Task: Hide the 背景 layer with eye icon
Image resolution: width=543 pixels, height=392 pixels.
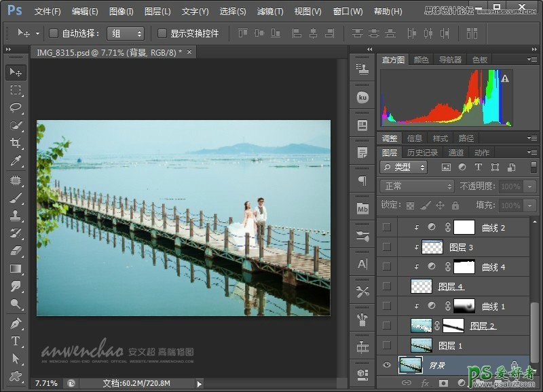Action: point(387,366)
